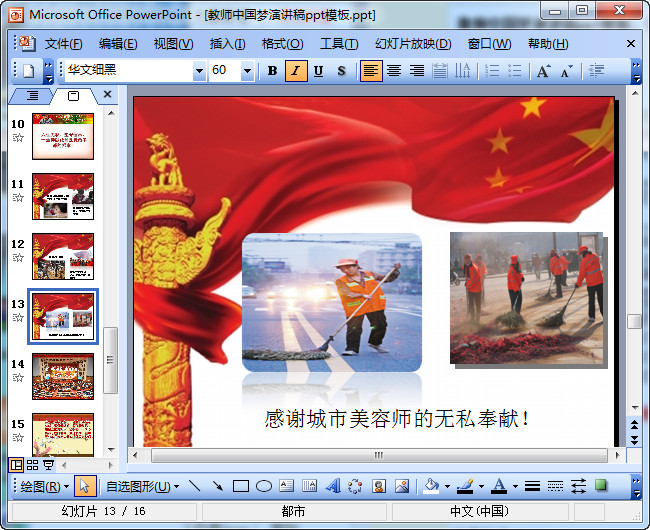Viewport: 650px width, 530px height.
Task: Insert a vertical Text Box
Action: pyautogui.click(x=310, y=486)
